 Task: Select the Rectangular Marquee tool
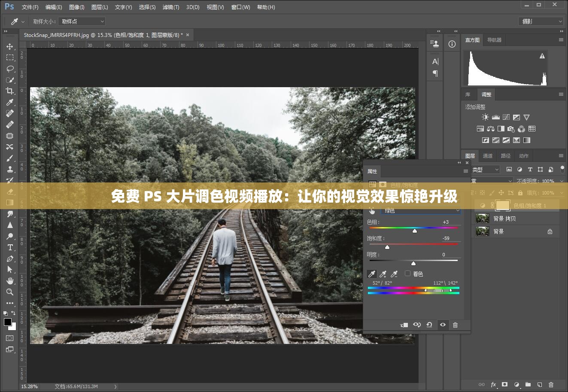pos(9,58)
